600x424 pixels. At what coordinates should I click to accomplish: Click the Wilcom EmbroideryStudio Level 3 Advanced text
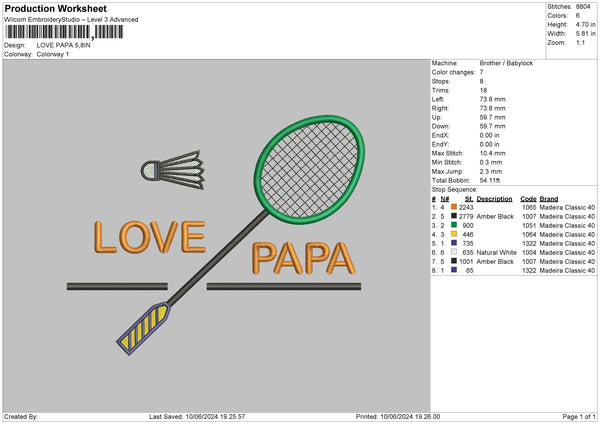71,20
